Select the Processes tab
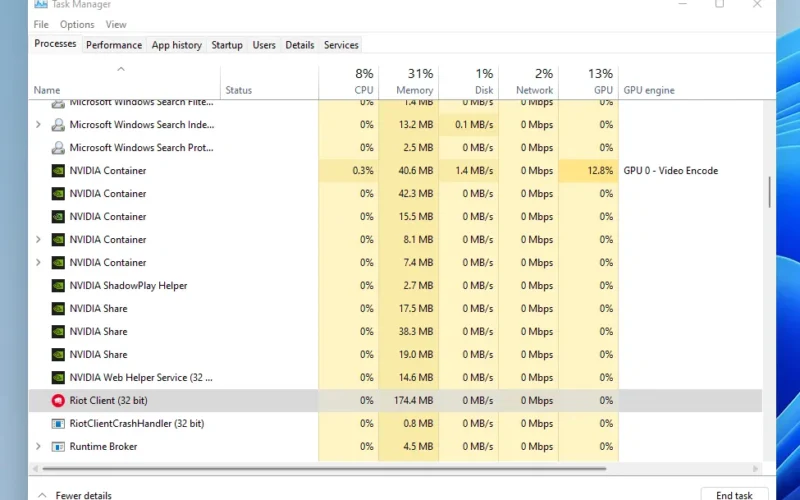The height and width of the screenshot is (500, 800). tap(55, 44)
